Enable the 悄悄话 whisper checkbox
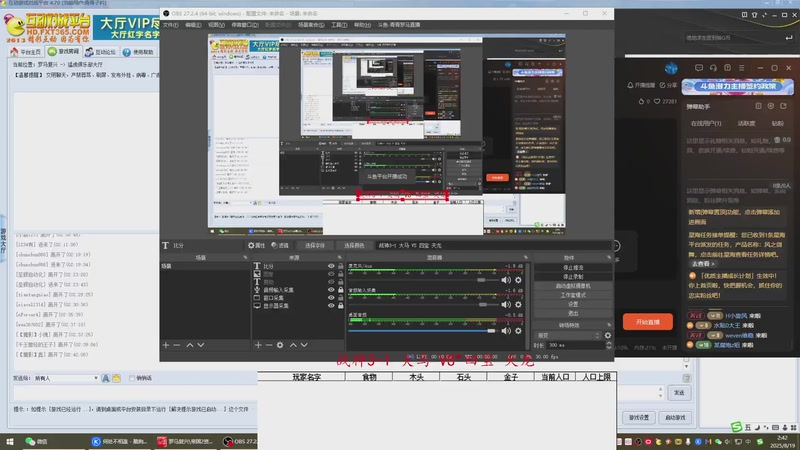 click(x=132, y=379)
